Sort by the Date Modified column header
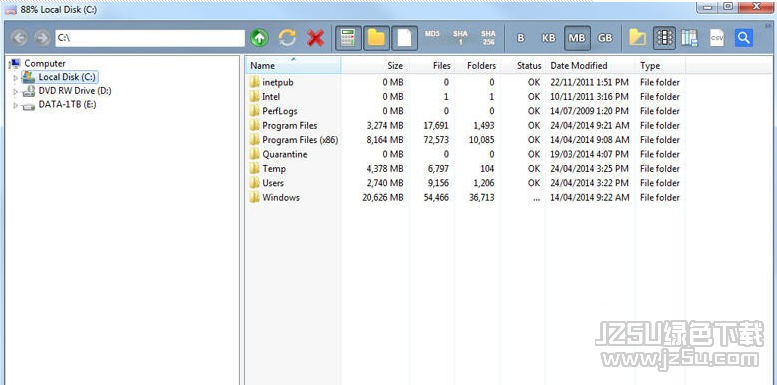 (x=590, y=65)
